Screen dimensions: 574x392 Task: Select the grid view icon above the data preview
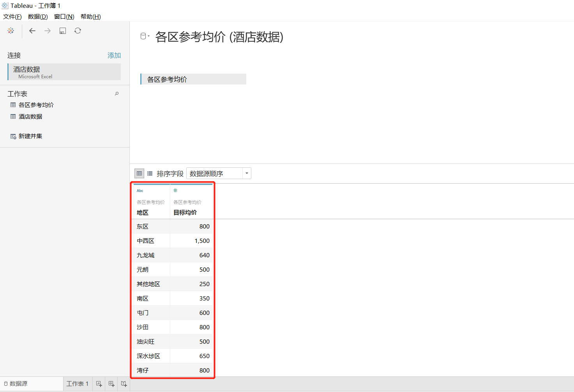139,173
